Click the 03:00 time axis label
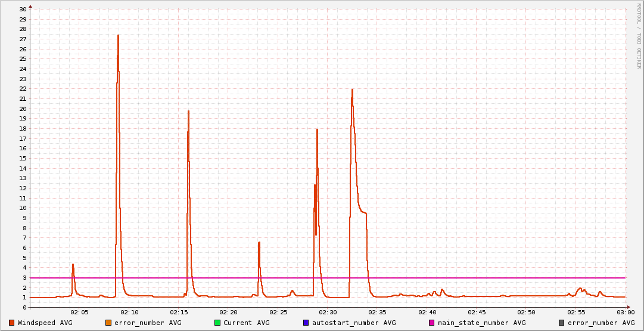The height and width of the screenshot is (331, 644). click(x=626, y=313)
